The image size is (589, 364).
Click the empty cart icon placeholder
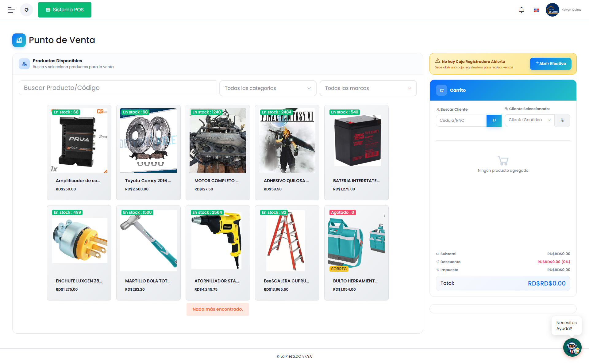tap(503, 161)
